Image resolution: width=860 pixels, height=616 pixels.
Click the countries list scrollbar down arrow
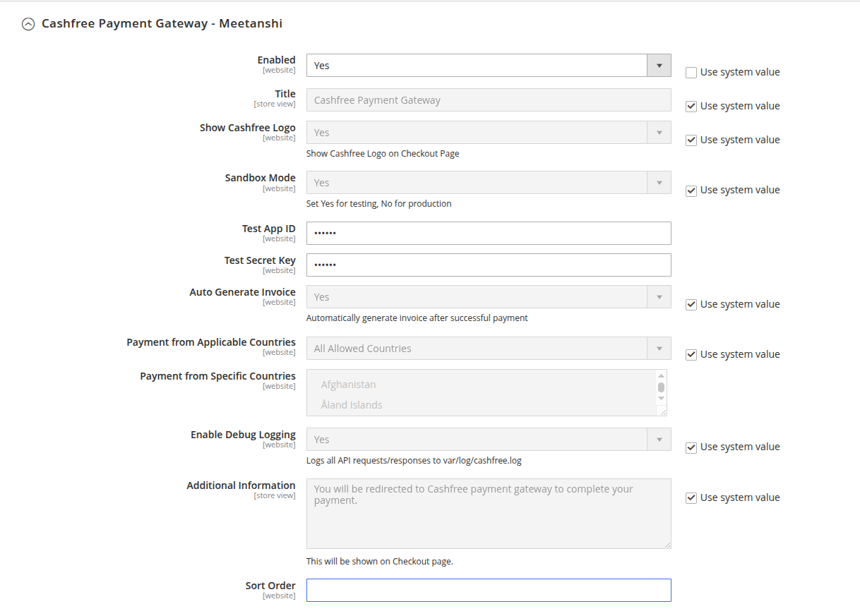662,398
